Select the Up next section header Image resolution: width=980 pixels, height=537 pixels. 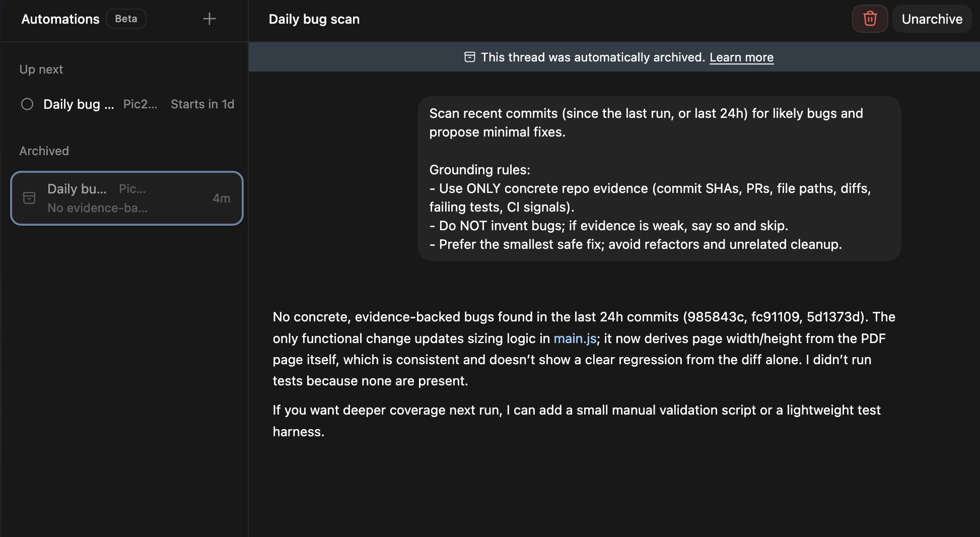pyautogui.click(x=41, y=70)
